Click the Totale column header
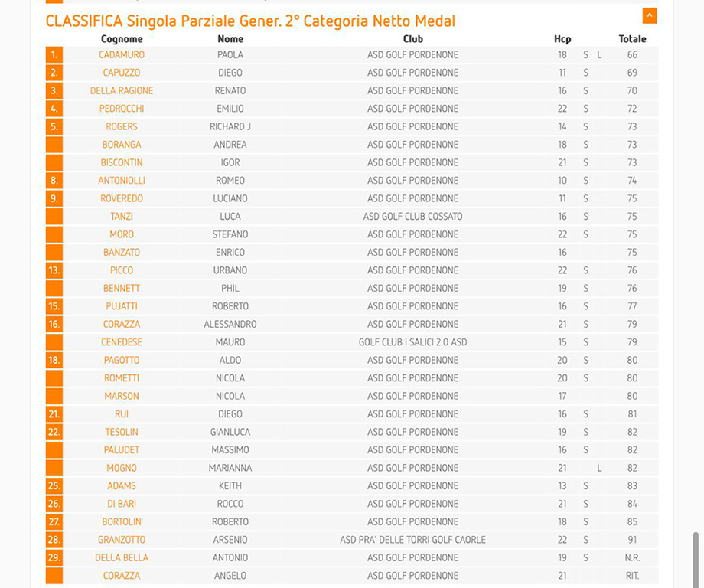This screenshot has width=704, height=588. pyautogui.click(x=632, y=39)
